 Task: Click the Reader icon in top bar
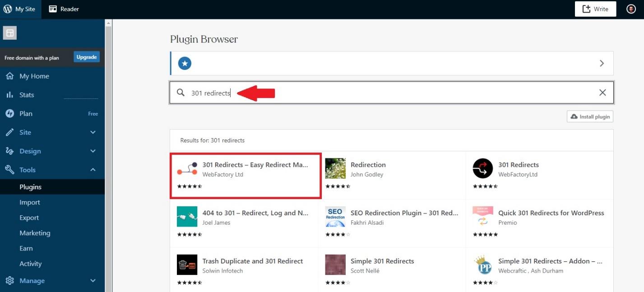coord(53,9)
